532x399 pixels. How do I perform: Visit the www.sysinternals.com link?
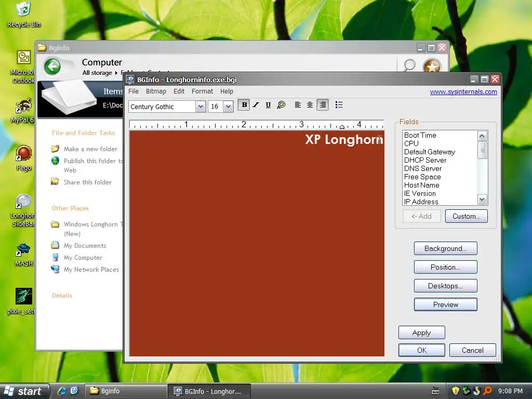463,91
